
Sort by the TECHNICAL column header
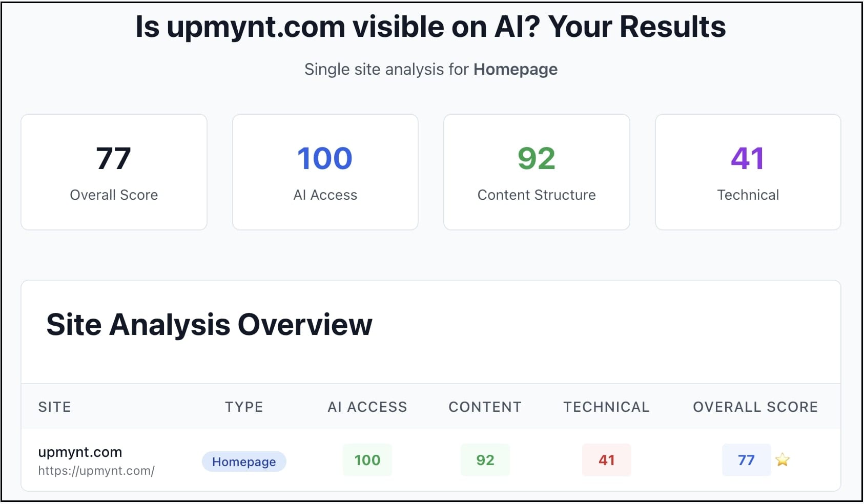pos(606,407)
